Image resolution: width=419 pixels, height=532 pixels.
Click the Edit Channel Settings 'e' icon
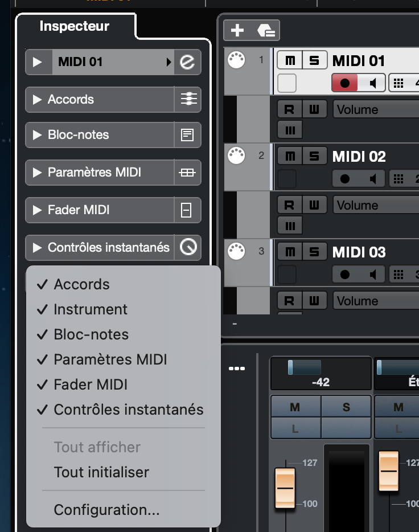click(187, 62)
